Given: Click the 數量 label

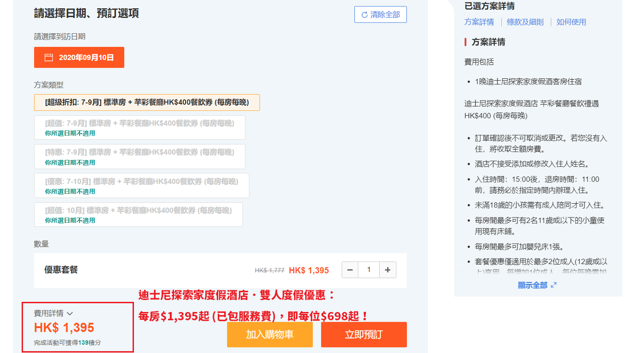Looking at the screenshot, I should 41,244.
